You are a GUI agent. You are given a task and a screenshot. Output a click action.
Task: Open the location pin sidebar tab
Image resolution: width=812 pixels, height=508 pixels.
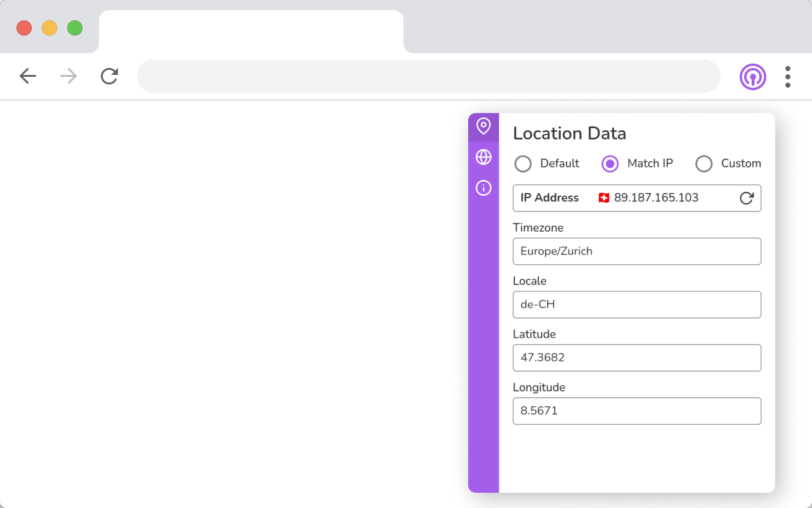[483, 126]
